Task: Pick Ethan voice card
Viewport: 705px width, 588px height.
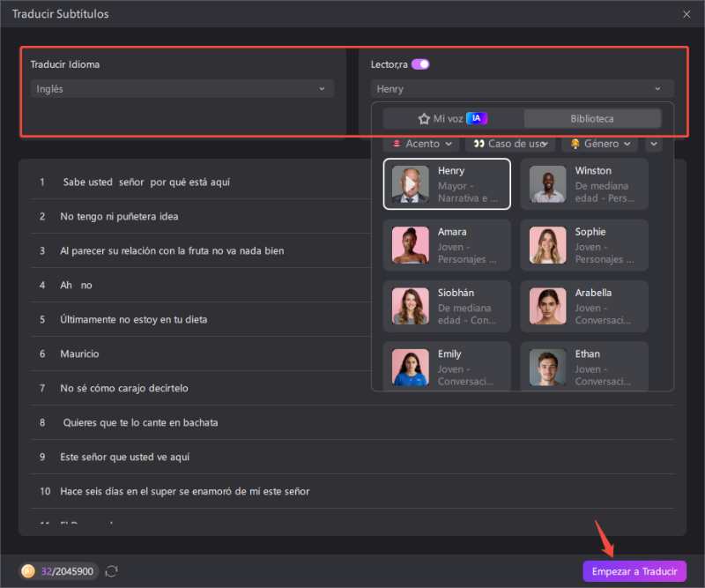Action: pyautogui.click(x=584, y=367)
